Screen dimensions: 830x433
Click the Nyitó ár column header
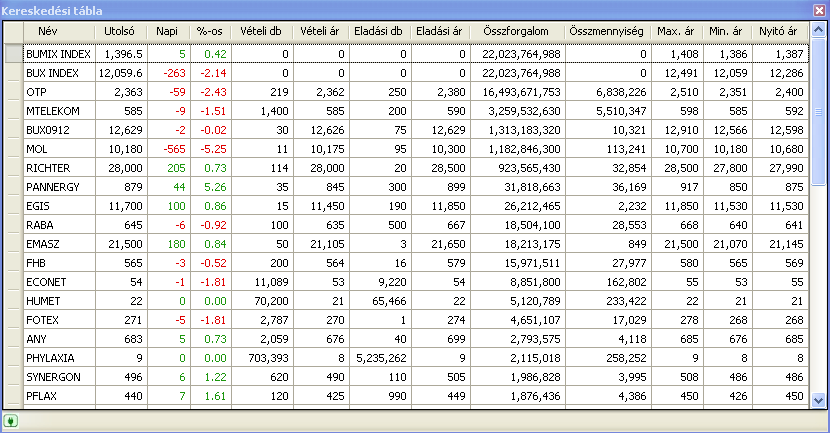click(x=779, y=31)
